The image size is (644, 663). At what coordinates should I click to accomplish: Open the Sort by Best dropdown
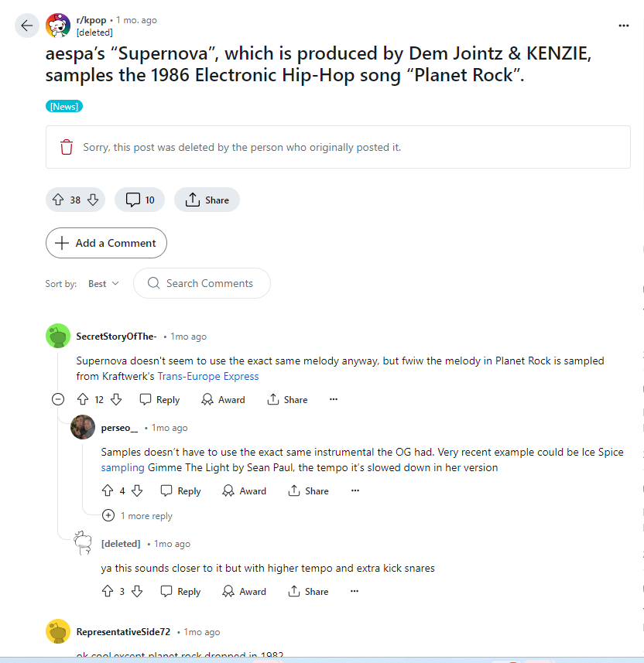coord(103,283)
